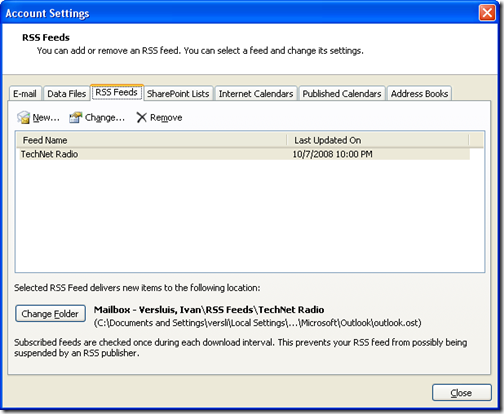Close the Account Settings dialog window
Image resolution: width=504 pixels, height=414 pixels.
tap(487, 13)
